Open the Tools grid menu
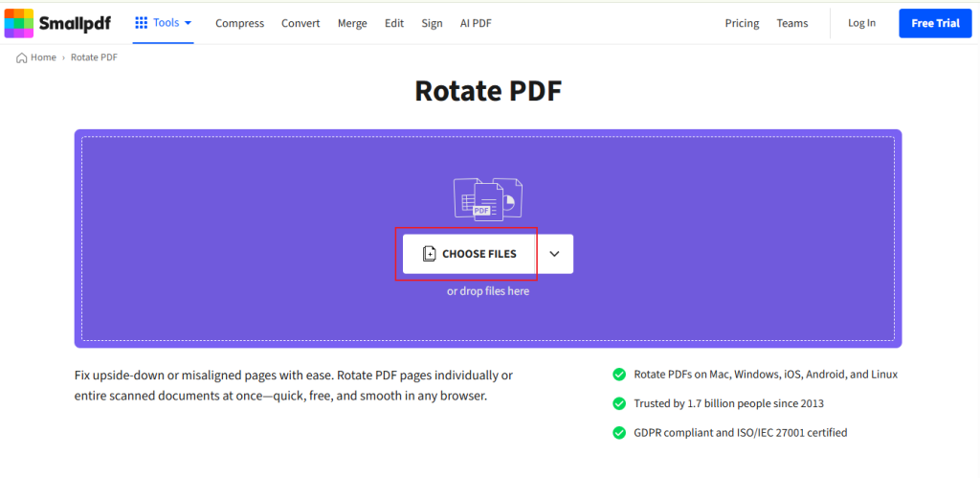 pos(163,23)
